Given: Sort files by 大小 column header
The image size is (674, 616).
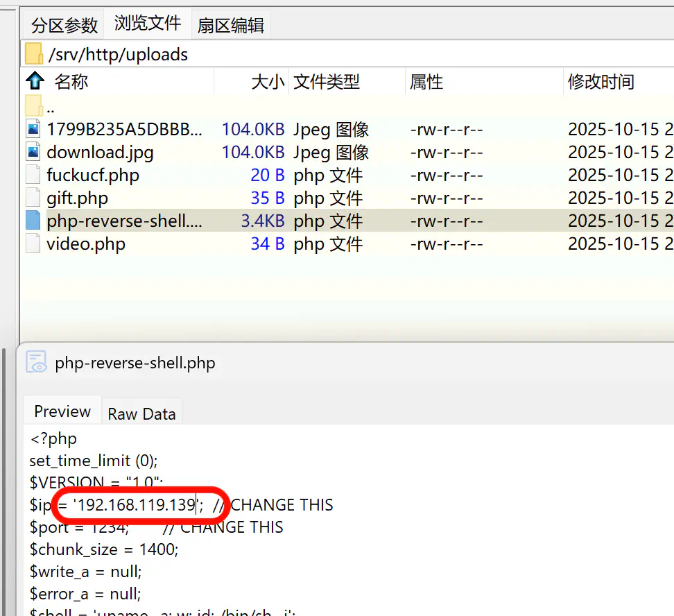Looking at the screenshot, I should [x=267, y=82].
